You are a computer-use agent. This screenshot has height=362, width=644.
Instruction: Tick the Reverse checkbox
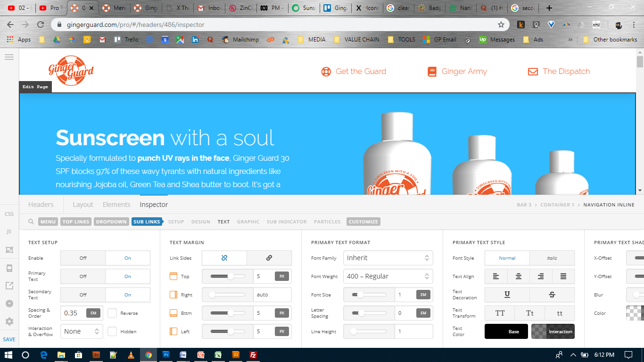[x=112, y=313]
